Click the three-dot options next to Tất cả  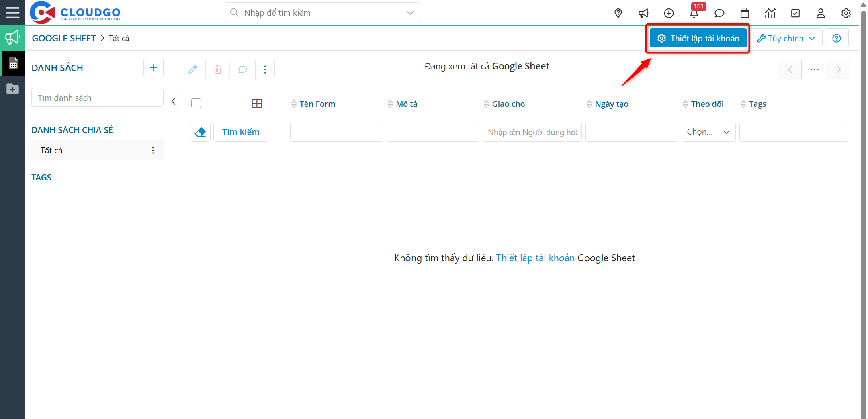153,150
